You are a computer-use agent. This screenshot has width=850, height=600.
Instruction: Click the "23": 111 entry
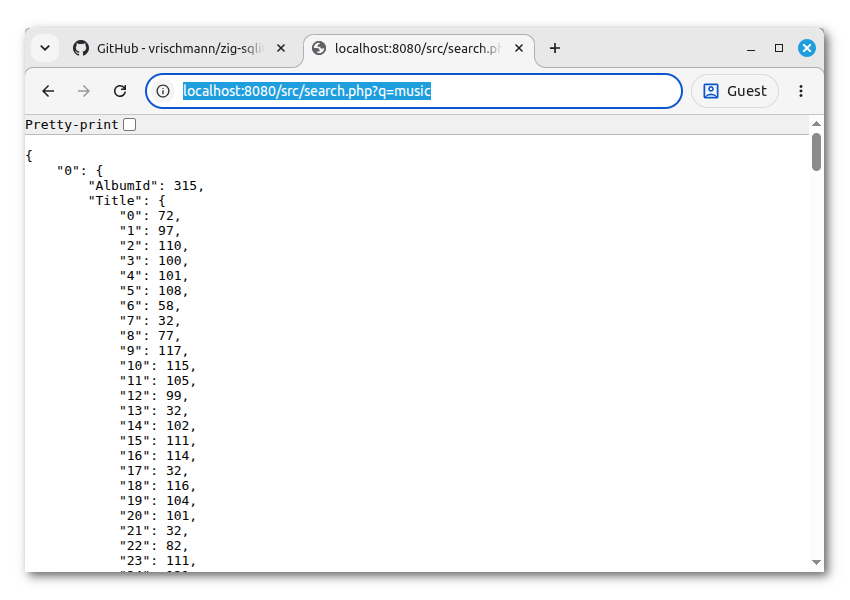coord(157,561)
